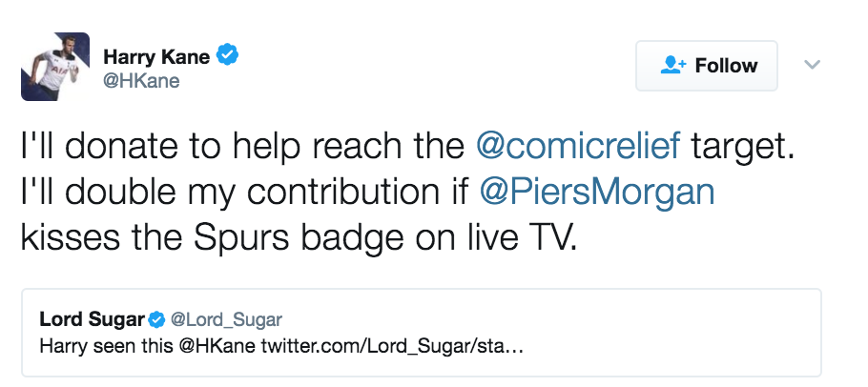Screen dimensions: 868x387
Task: Click the add-person icon in the Follow button
Action: pyautogui.click(x=673, y=66)
